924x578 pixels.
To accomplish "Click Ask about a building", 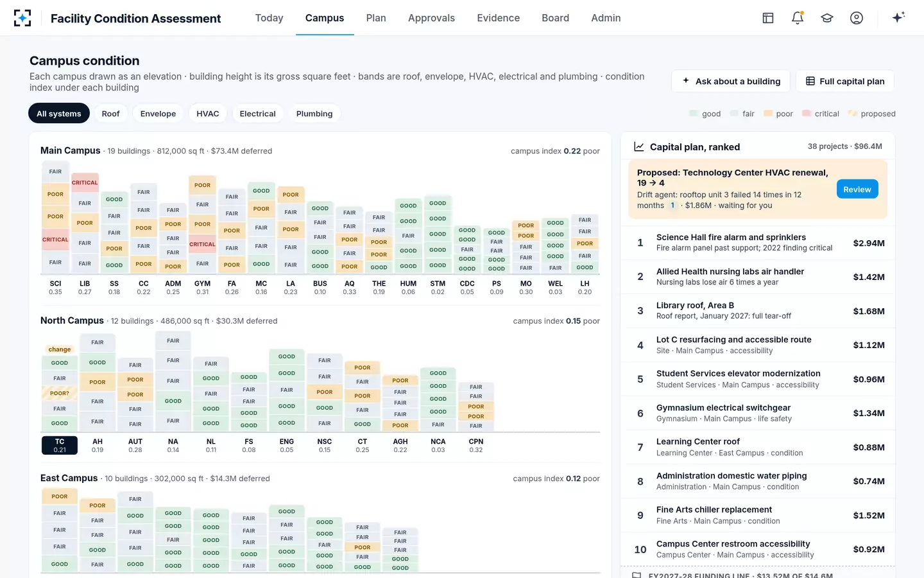I will coord(732,81).
